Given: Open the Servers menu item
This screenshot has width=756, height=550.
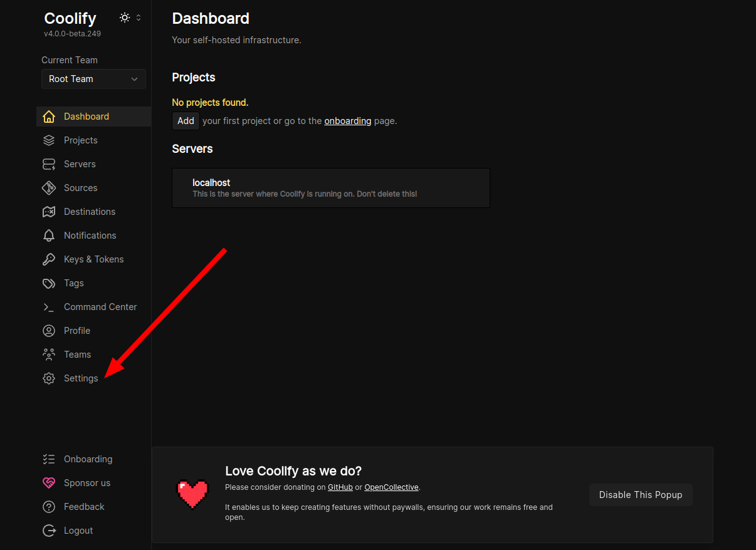Looking at the screenshot, I should pyautogui.click(x=93, y=164).
